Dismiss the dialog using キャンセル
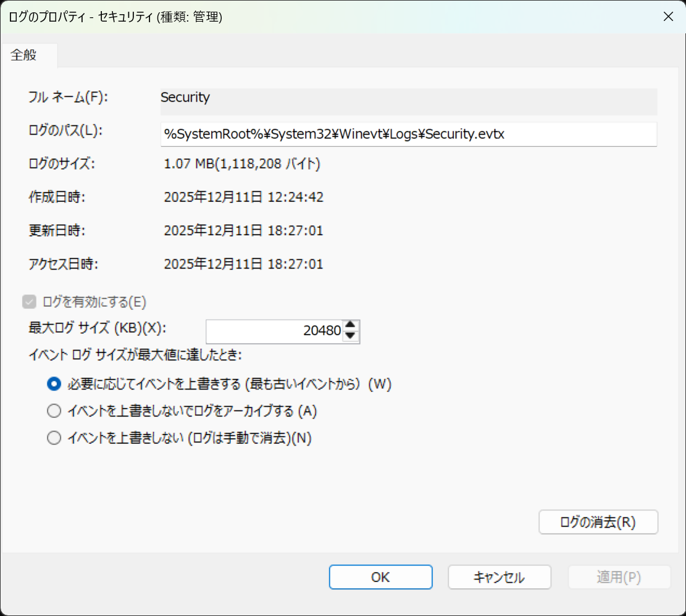The width and height of the screenshot is (686, 616). click(x=499, y=577)
